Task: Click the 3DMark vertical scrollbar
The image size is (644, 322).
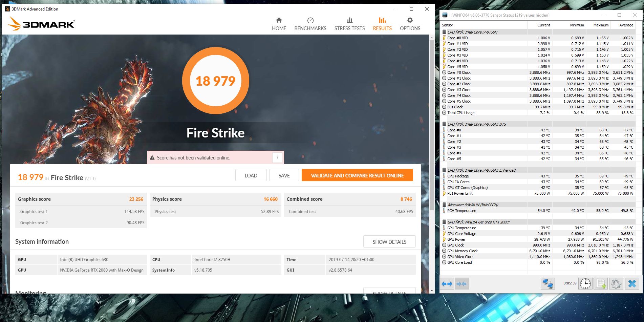Action: tap(431, 126)
